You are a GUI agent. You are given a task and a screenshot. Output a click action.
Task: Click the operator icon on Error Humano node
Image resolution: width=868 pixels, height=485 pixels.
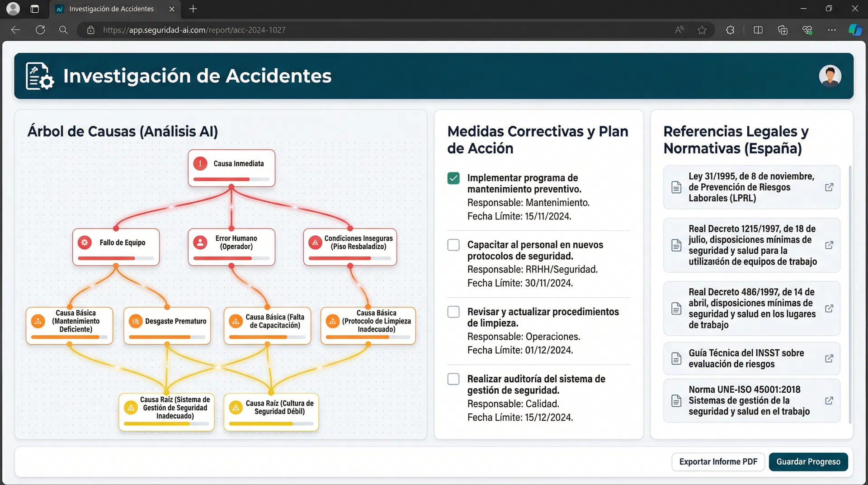pyautogui.click(x=200, y=242)
